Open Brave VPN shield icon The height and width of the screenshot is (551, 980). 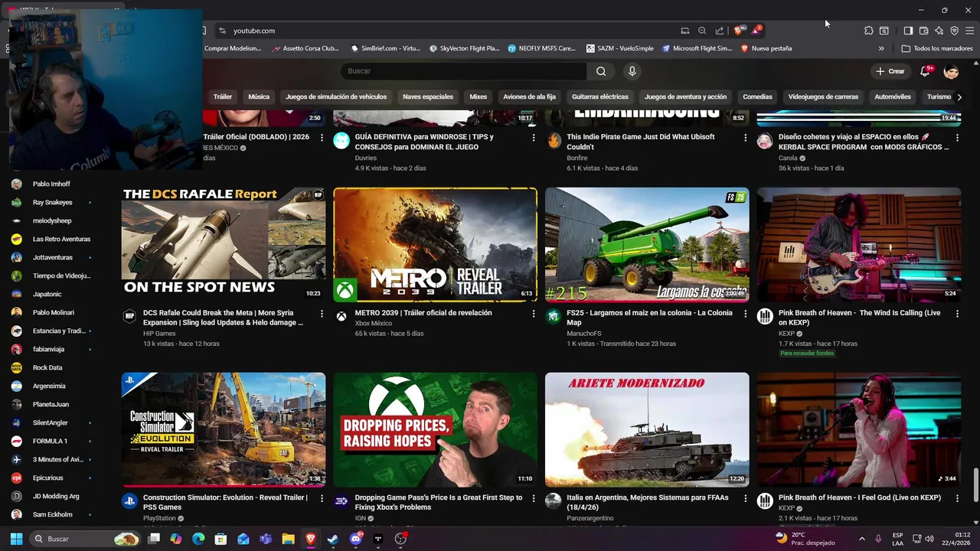coord(954,31)
